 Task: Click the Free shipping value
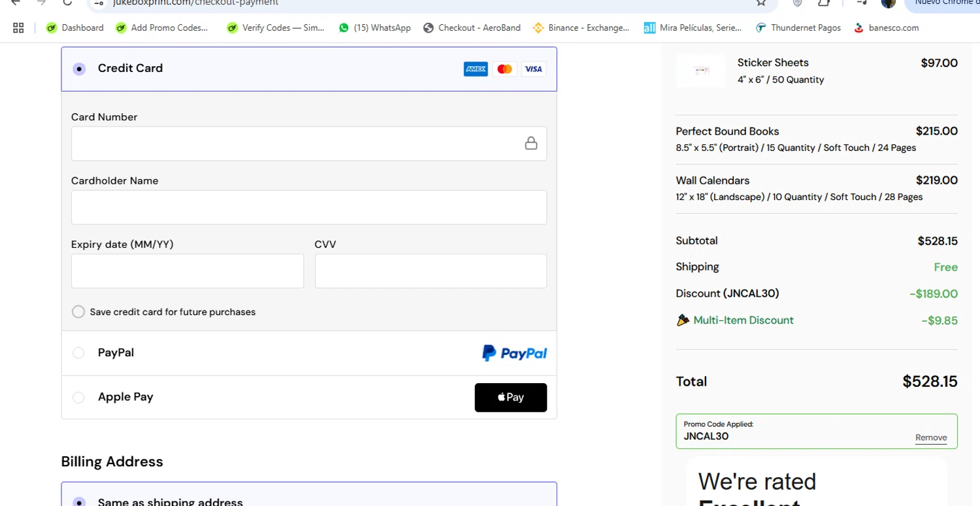[x=945, y=267]
